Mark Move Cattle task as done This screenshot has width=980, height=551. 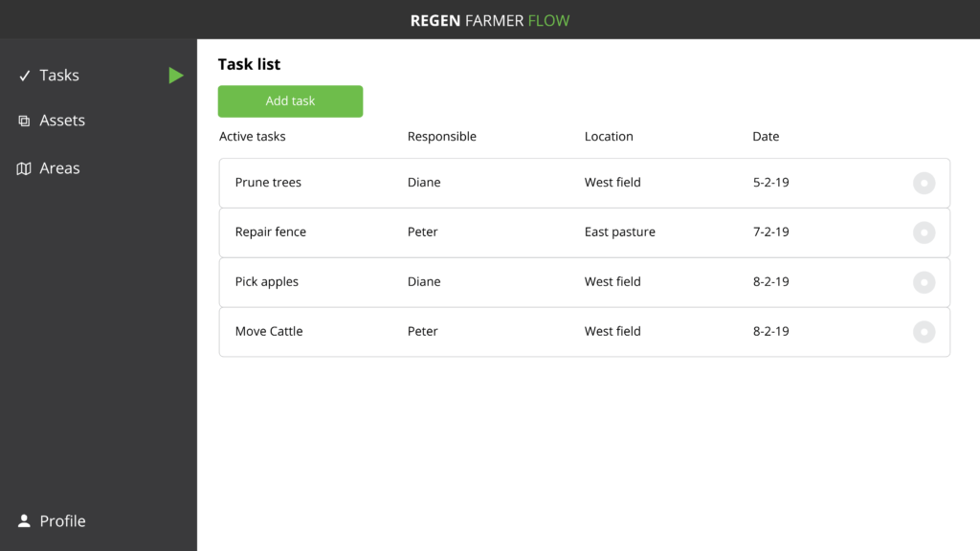924,332
